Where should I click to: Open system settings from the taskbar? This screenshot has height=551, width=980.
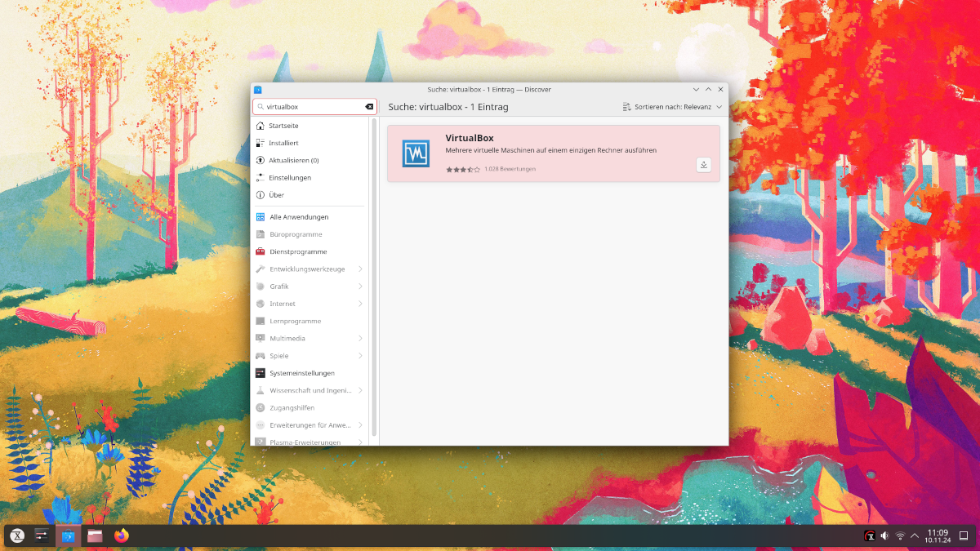point(42,535)
